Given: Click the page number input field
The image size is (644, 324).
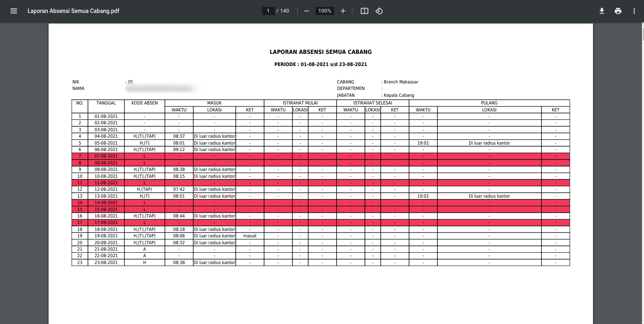Looking at the screenshot, I should coord(268,11).
